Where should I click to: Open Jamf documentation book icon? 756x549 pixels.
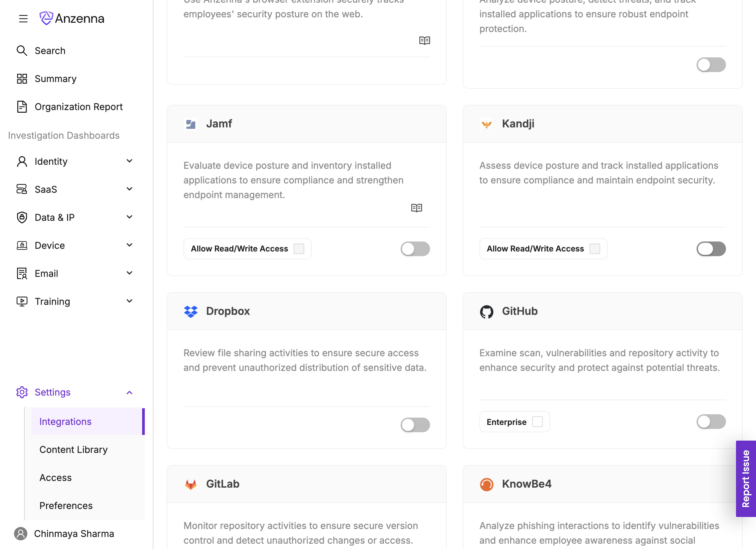416,208
